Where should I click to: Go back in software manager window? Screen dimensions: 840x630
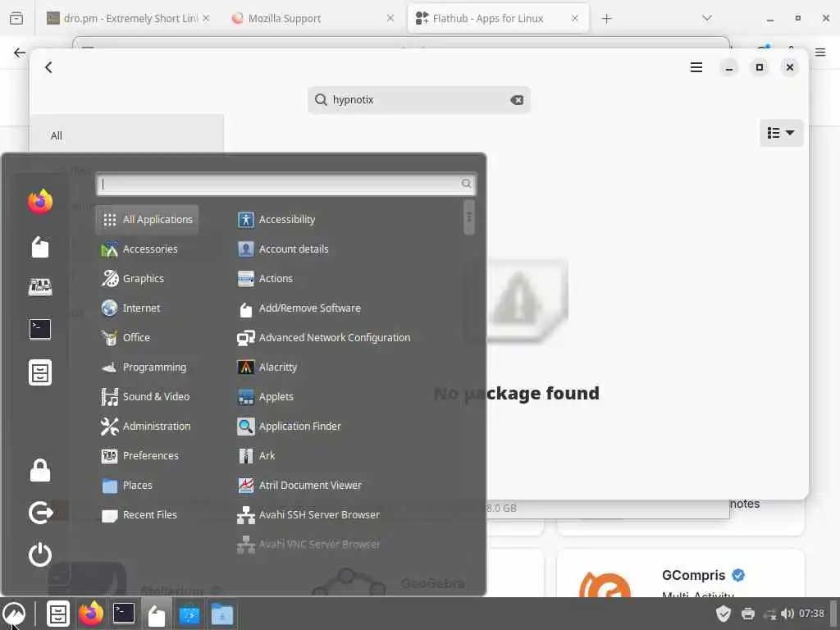pos(48,67)
